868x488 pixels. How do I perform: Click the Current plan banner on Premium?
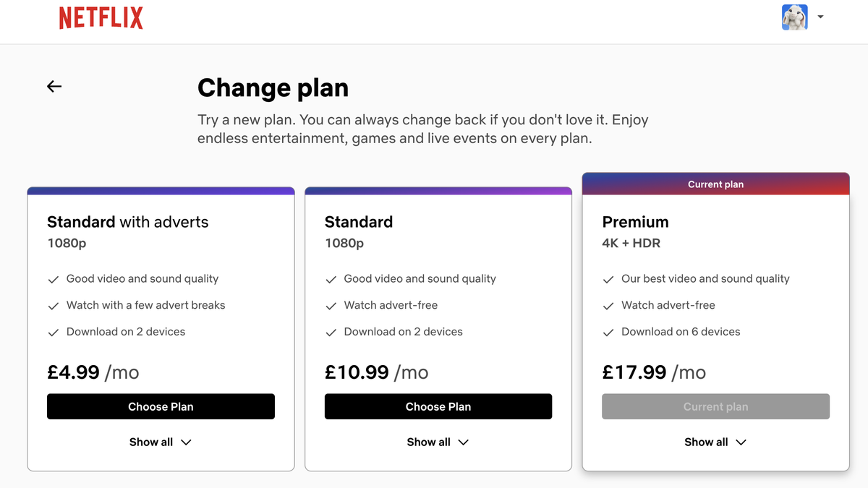click(715, 184)
